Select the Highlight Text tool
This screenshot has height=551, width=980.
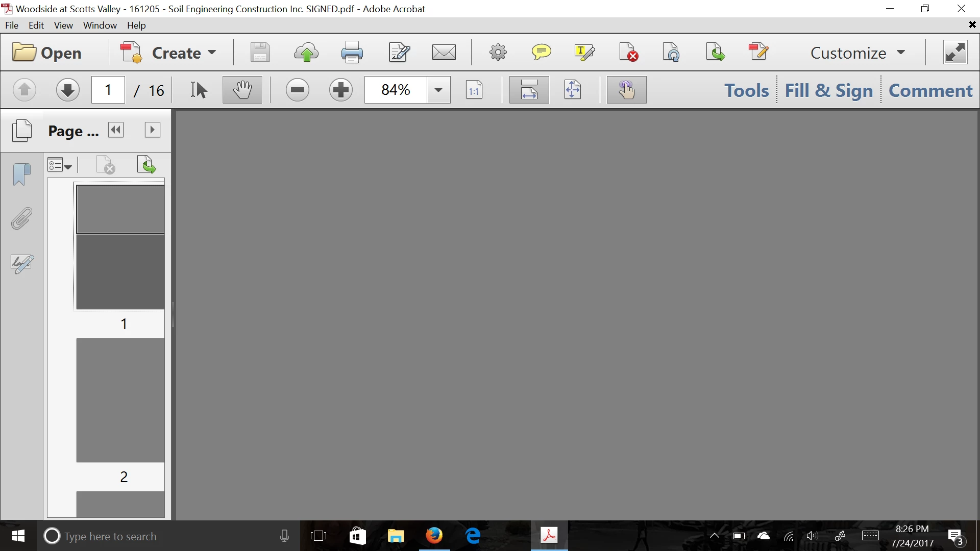pos(584,53)
